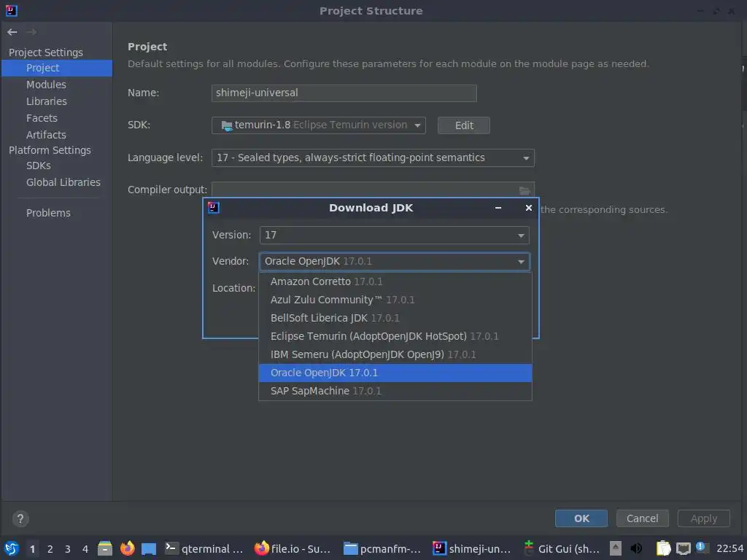Choose Amazon Corretto 17.0.1 vendor

coord(395,281)
